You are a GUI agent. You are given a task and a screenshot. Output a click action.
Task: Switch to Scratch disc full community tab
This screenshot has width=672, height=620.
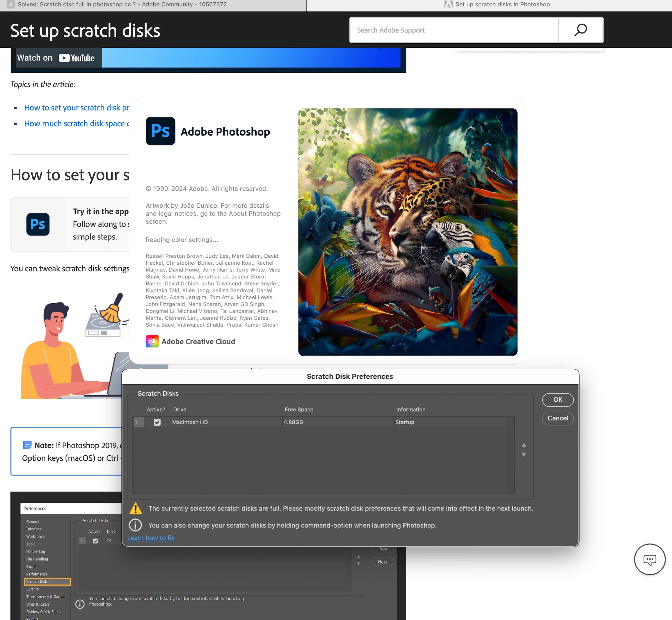tap(122, 4)
